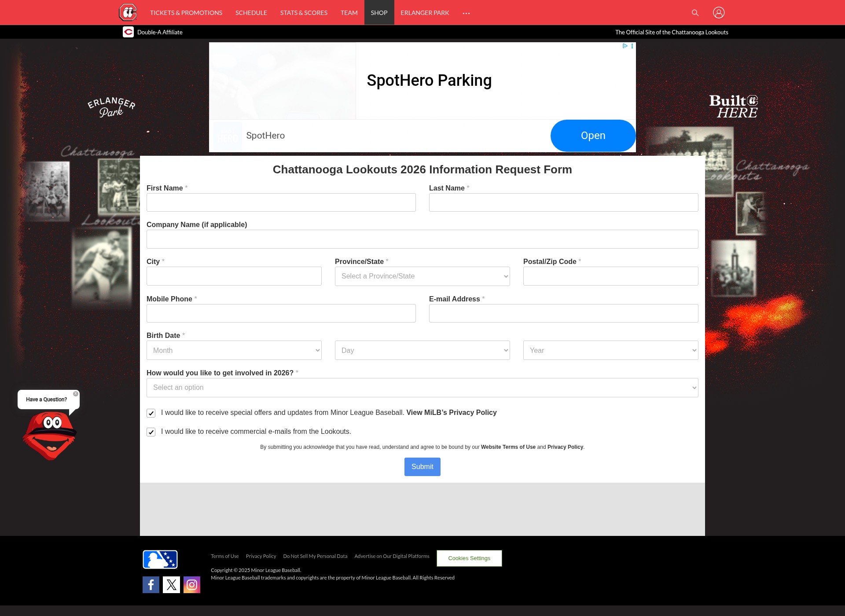Open the Erlanger Park menu item

[x=425, y=13]
